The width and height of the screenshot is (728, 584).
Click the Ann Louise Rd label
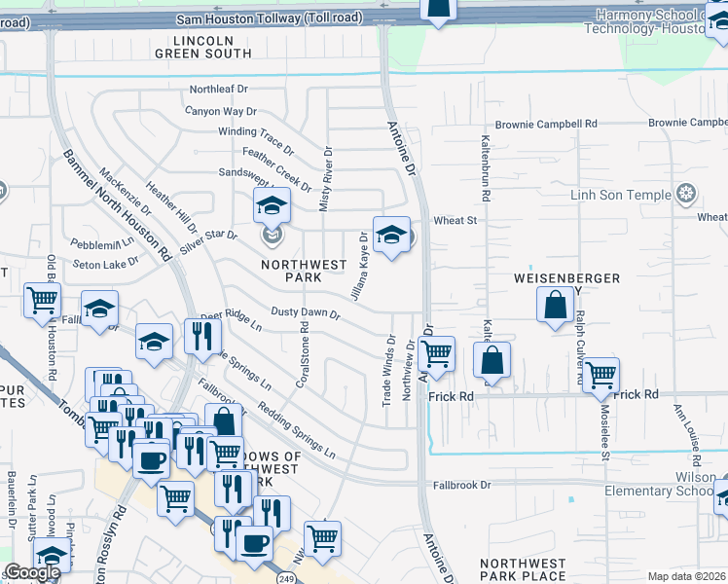click(x=687, y=435)
